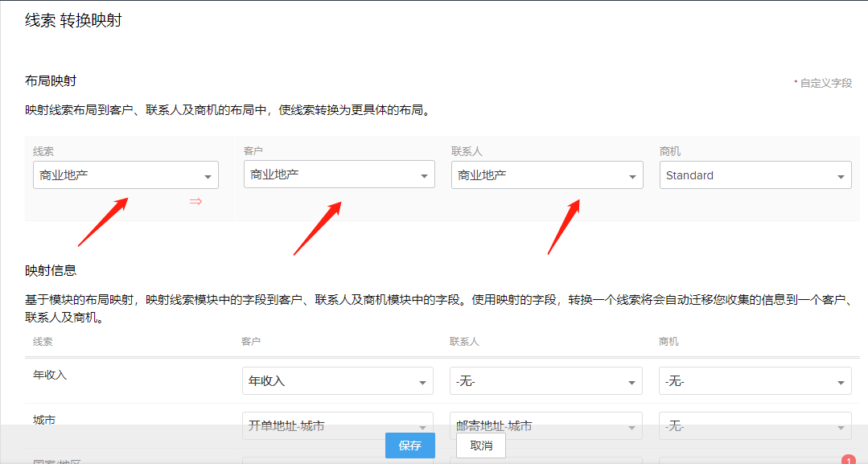
Task: Open the 年收入 row's 客户 field dropdown
Action: pos(337,381)
